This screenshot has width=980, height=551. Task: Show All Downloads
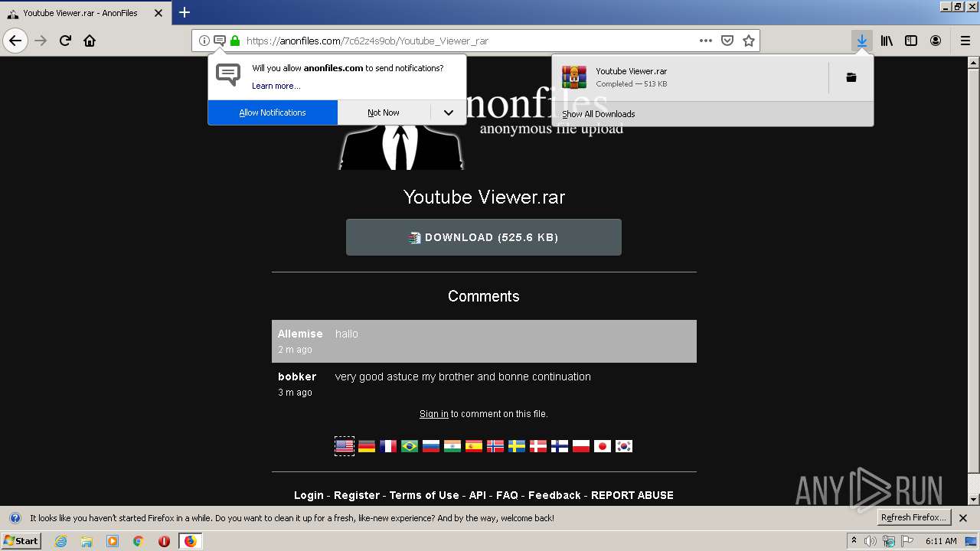(599, 114)
